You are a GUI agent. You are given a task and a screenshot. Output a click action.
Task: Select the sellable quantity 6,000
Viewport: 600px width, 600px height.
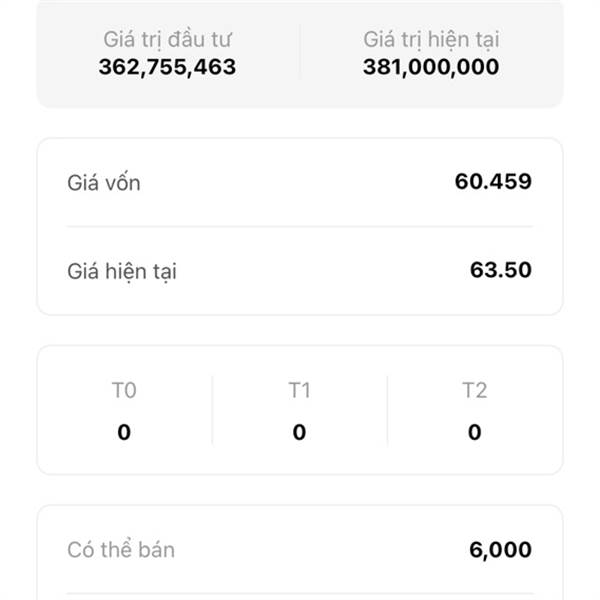(500, 550)
